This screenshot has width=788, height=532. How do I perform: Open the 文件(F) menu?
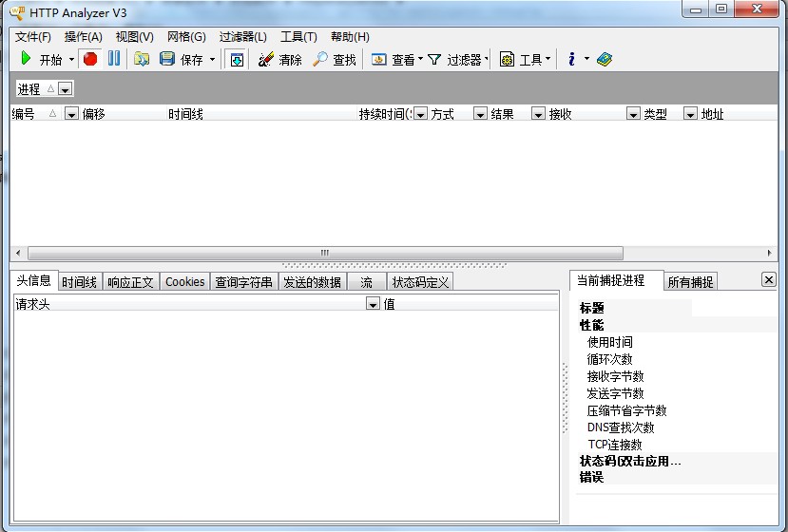coord(33,37)
